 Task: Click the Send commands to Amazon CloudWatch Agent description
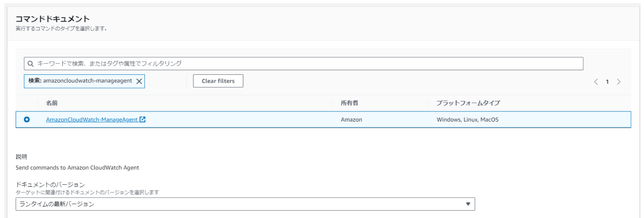click(77, 168)
